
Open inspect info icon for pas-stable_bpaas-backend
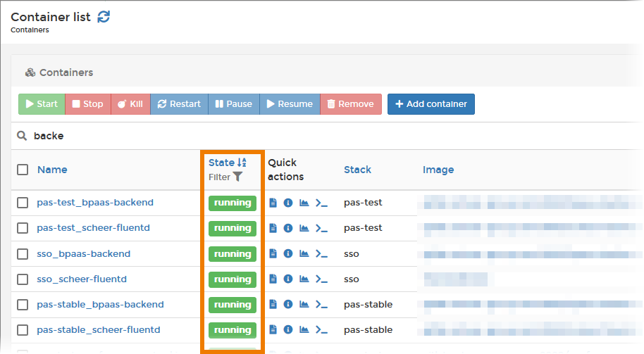click(288, 305)
